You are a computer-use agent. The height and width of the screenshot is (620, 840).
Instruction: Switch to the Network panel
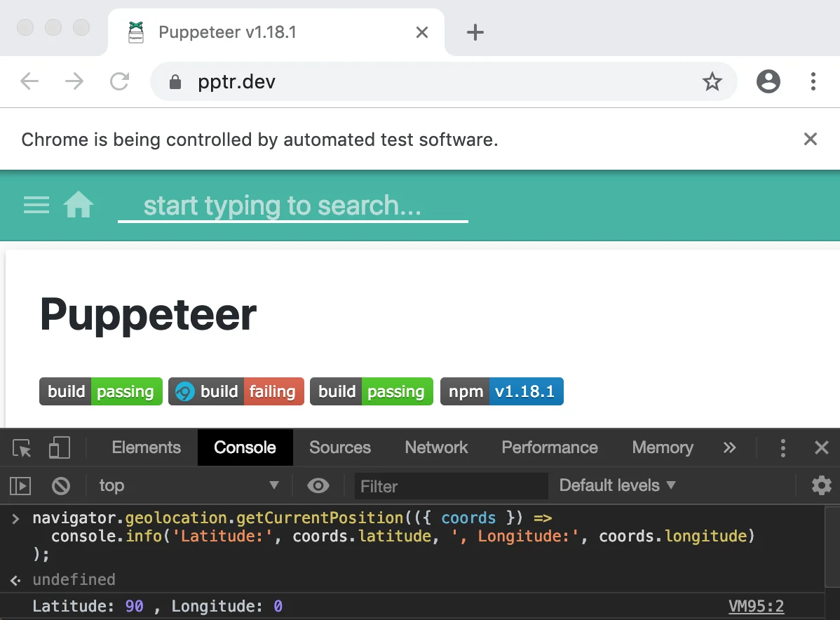pos(435,447)
